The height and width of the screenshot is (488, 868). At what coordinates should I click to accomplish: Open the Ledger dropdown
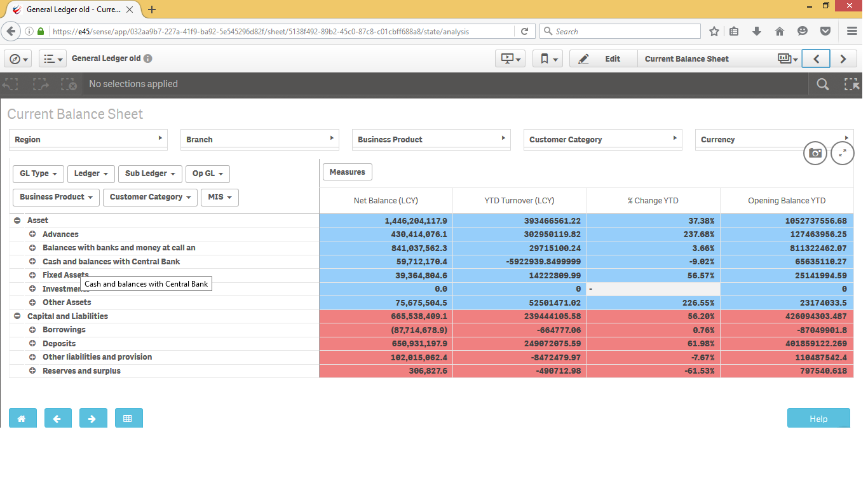click(x=90, y=173)
